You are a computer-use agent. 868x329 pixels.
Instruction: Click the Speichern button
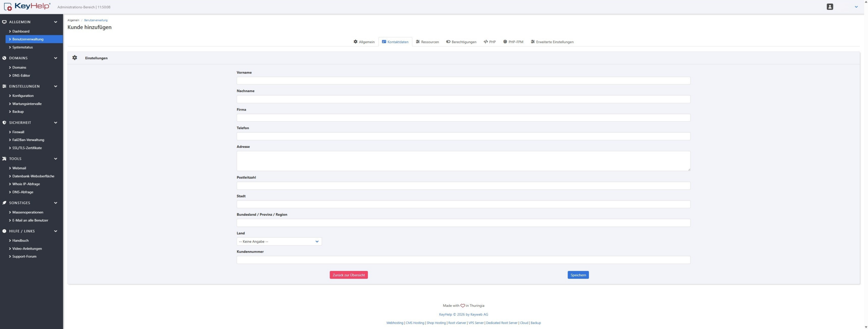(578, 275)
